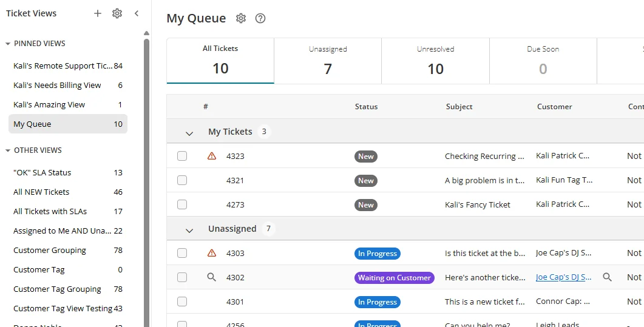
Task: Open Kali's Needs Billing View
Action: pos(68,86)
